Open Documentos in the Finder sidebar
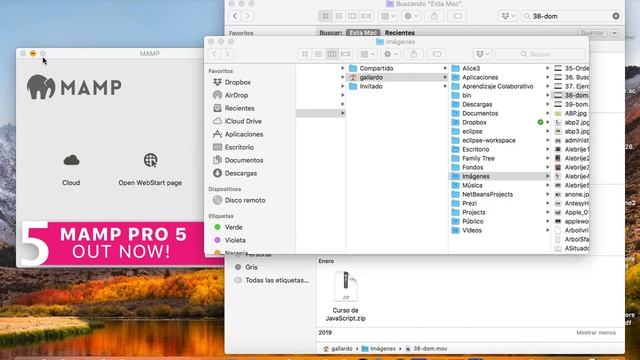 [244, 160]
